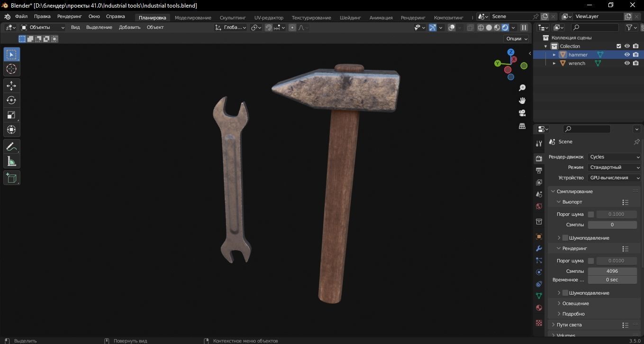Open the Modifiers wrench properties tab
The width and height of the screenshot is (644, 344).
tap(539, 248)
